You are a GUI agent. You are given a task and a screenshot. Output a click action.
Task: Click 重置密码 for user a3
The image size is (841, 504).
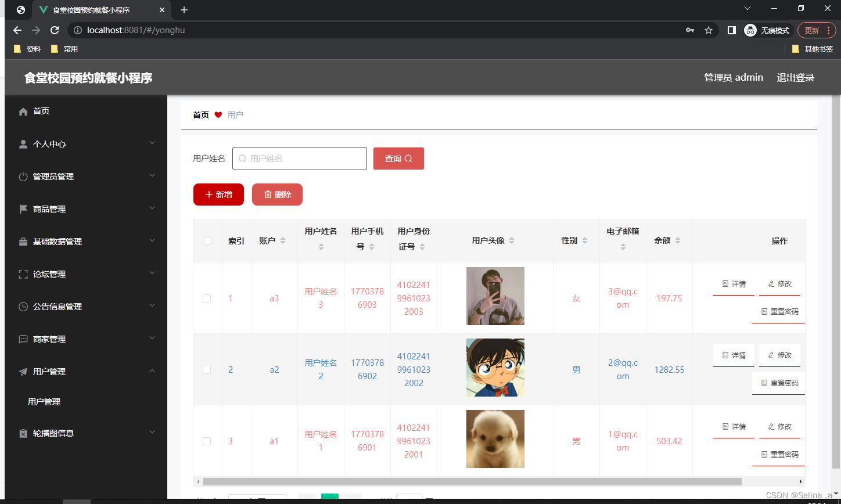(779, 312)
